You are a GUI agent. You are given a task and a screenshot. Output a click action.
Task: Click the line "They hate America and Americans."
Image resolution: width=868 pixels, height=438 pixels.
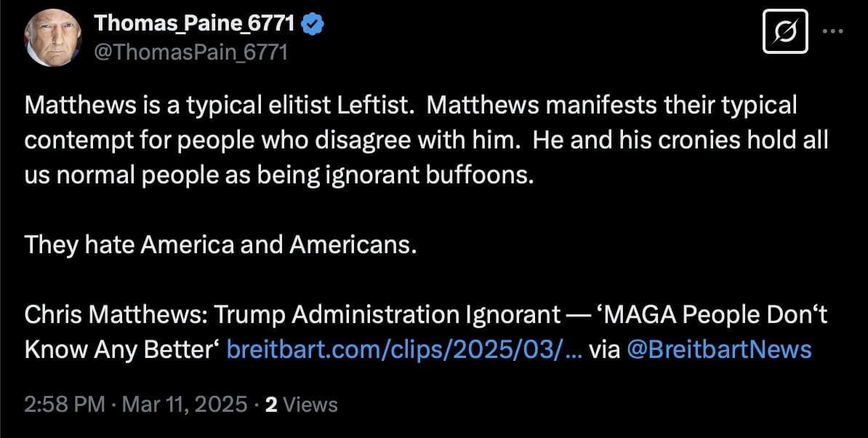(221, 244)
